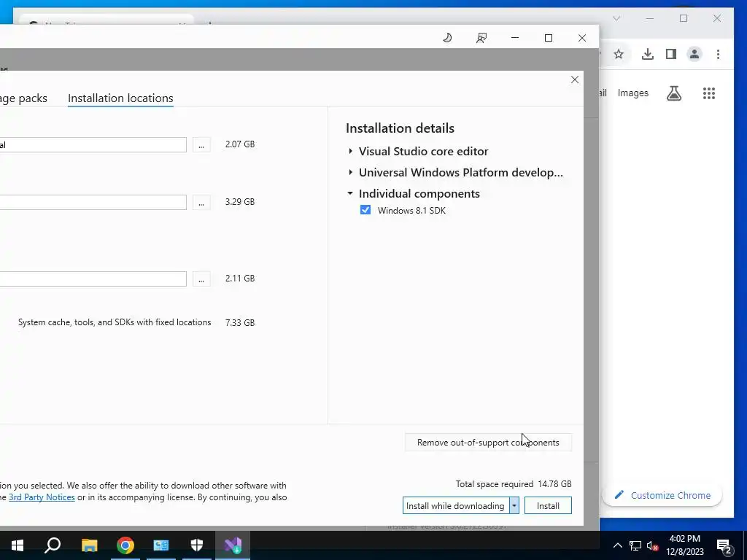The image size is (747, 560).
Task: Open Search Labs flask icon in Chrome
Action: tap(673, 93)
